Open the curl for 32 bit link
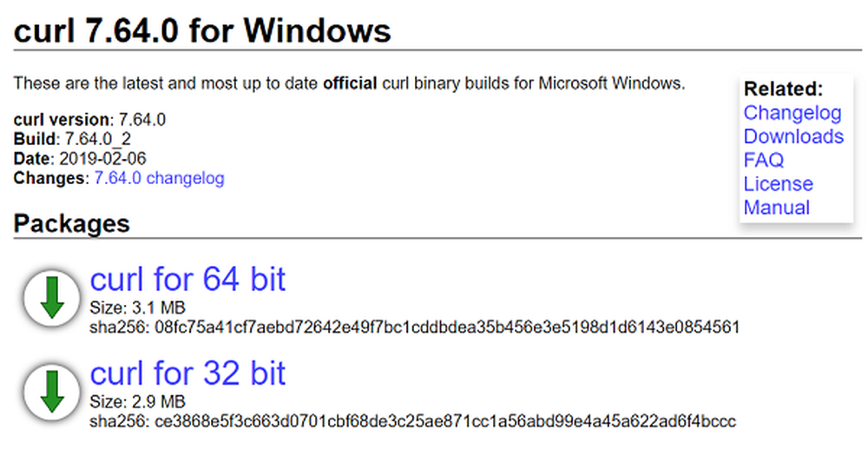 tap(187, 374)
